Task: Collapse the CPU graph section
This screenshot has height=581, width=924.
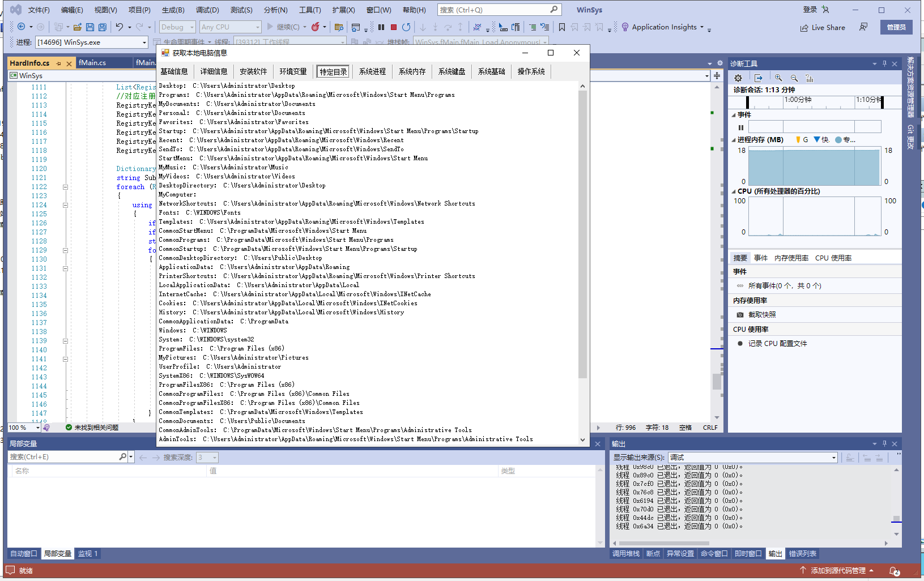Action: point(734,191)
